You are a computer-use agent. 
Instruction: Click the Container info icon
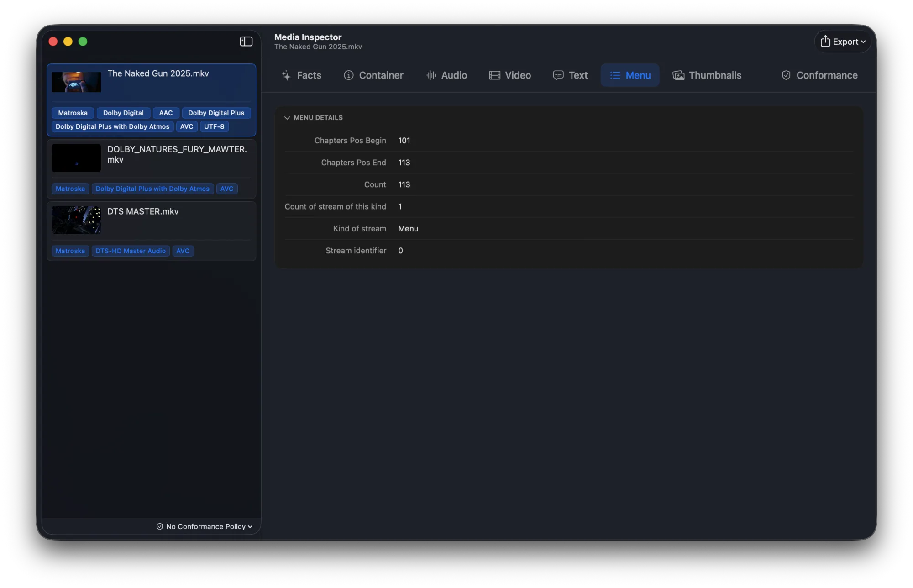pos(349,75)
